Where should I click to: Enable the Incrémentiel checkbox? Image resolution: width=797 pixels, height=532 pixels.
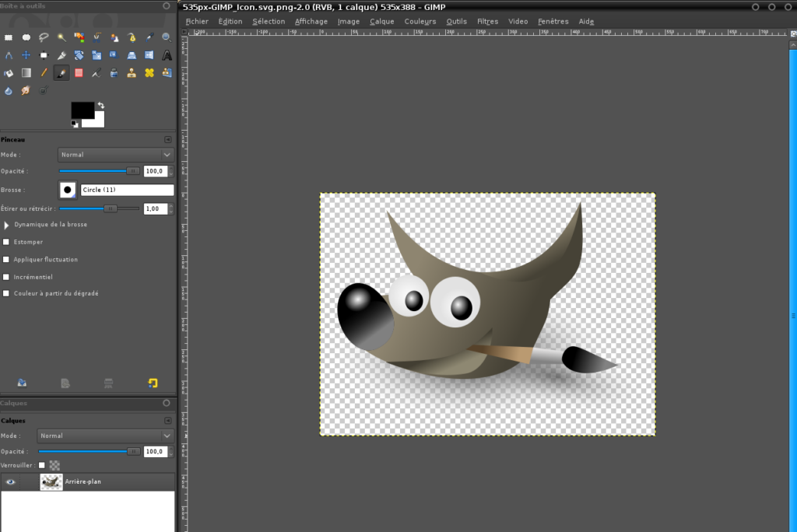(6, 277)
